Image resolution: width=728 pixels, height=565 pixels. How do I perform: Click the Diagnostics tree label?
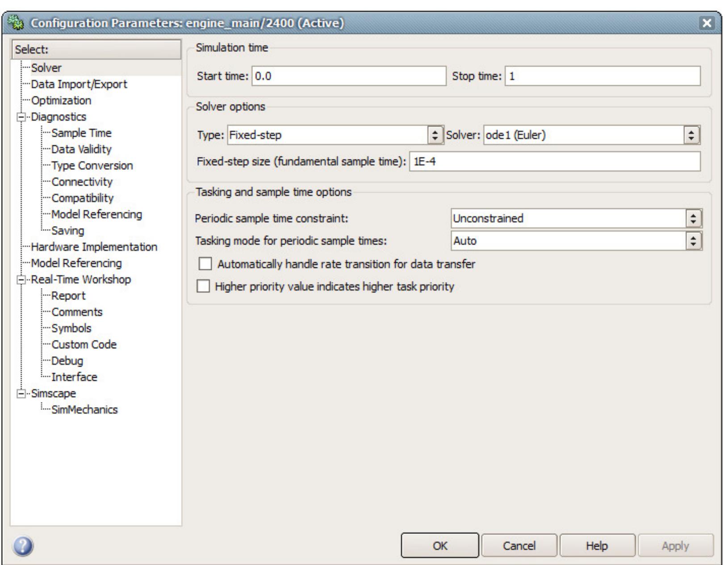(59, 117)
